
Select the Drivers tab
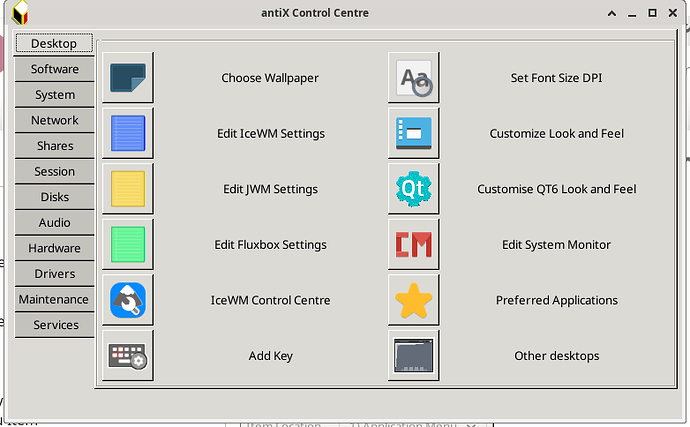coord(54,273)
